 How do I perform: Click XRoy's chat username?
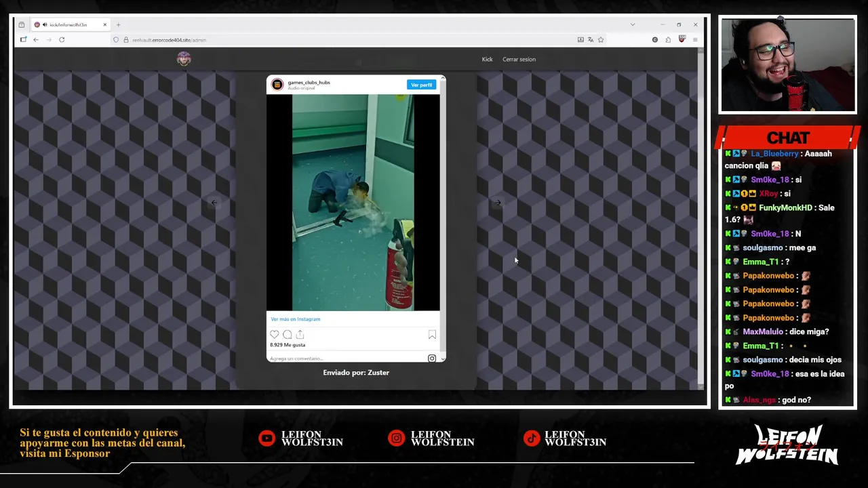pyautogui.click(x=768, y=194)
